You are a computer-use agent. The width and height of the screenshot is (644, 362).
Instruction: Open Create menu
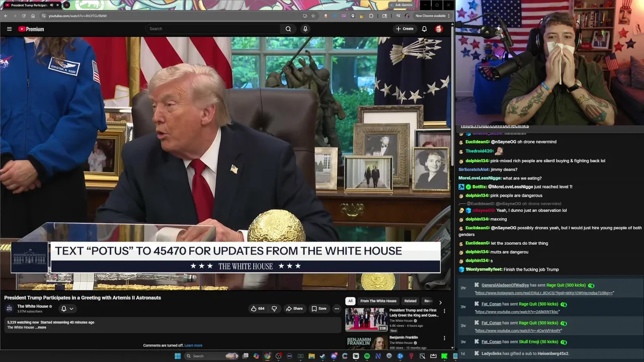point(405,29)
